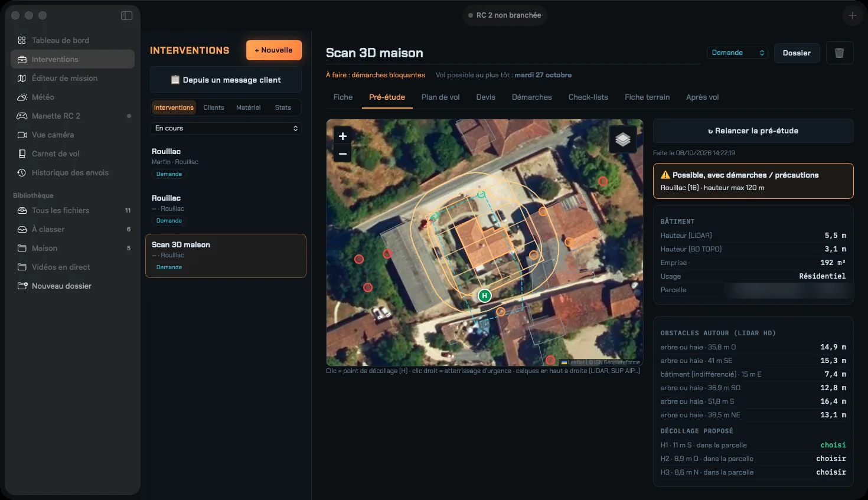This screenshot has width=868, height=500.
Task: Click the Tous les fichiers tray icon
Action: click(x=22, y=210)
